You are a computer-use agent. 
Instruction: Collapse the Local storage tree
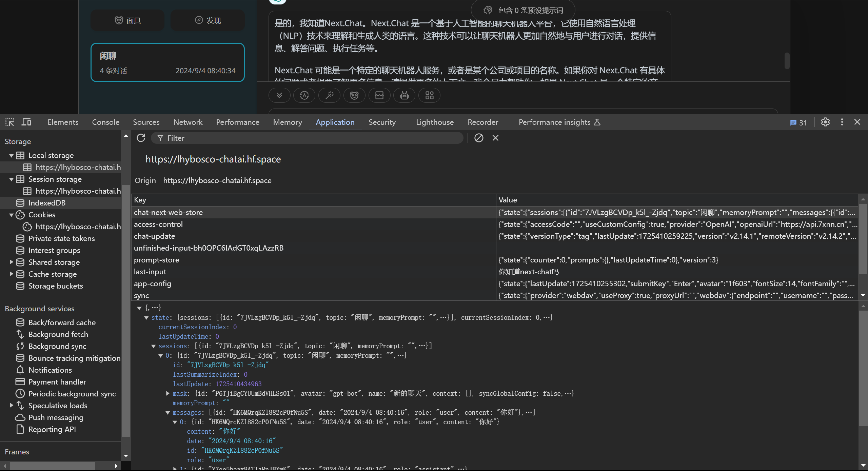pyautogui.click(x=12, y=156)
